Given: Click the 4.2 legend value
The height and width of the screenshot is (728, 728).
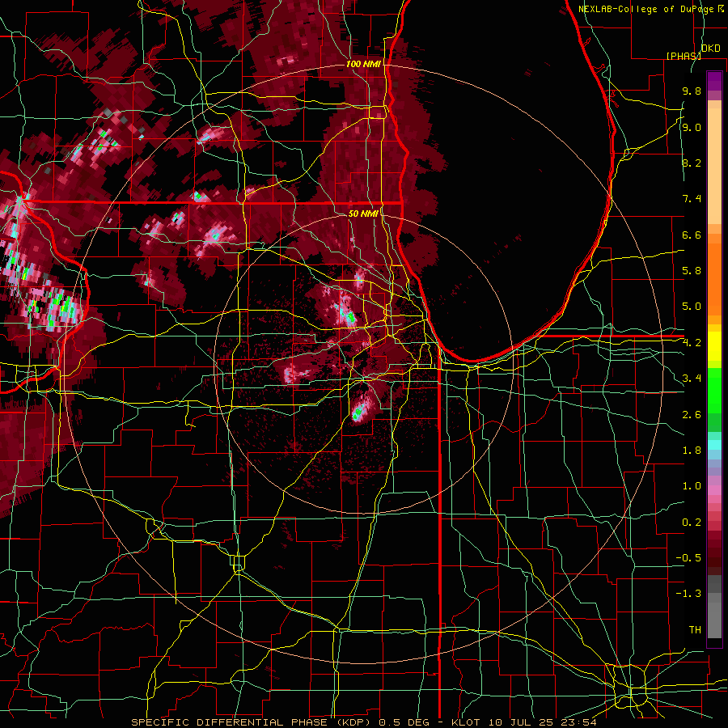Looking at the screenshot, I should point(692,343).
